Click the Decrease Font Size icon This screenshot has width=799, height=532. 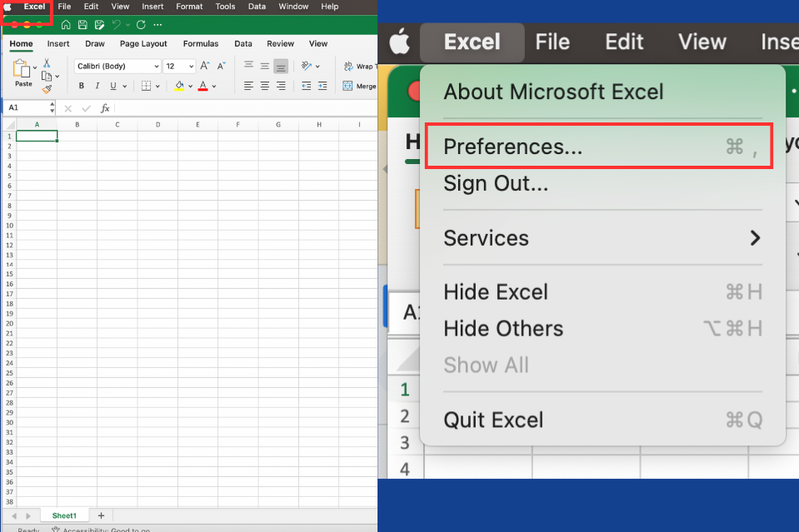221,66
